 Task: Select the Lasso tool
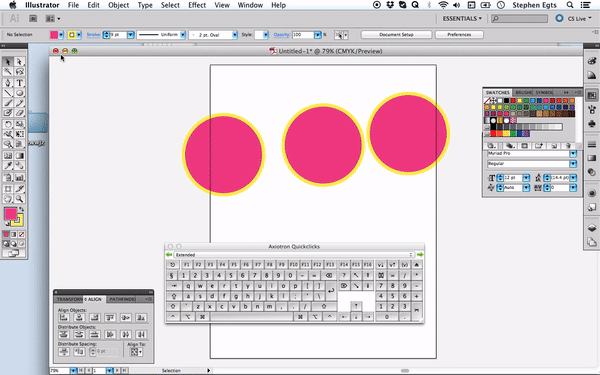tap(20, 72)
